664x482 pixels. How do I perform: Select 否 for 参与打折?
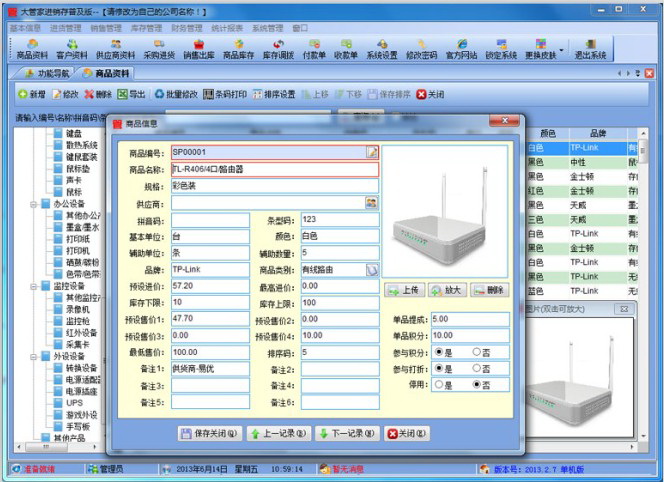[x=476, y=368]
